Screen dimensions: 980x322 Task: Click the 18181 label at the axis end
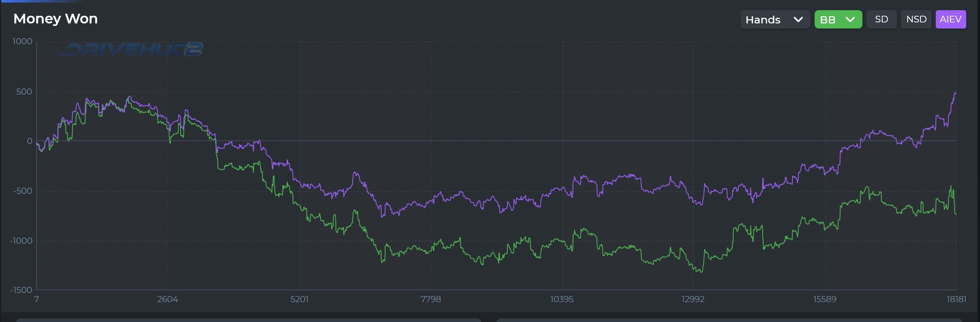pyautogui.click(x=956, y=299)
